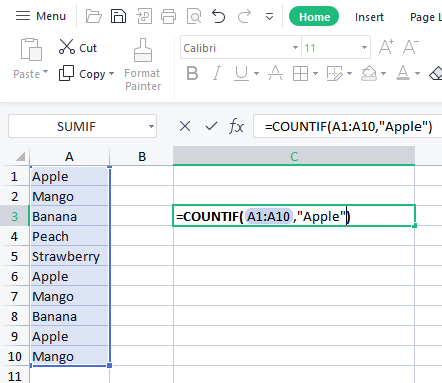Image resolution: width=442 pixels, height=383 pixels.
Task: Click the "Apple" criteria text in cell C3
Action: pyautogui.click(x=321, y=216)
